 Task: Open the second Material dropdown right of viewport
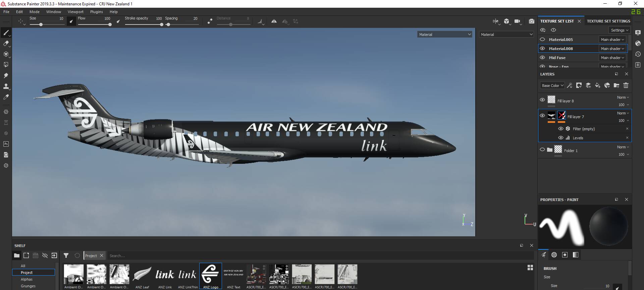click(506, 34)
